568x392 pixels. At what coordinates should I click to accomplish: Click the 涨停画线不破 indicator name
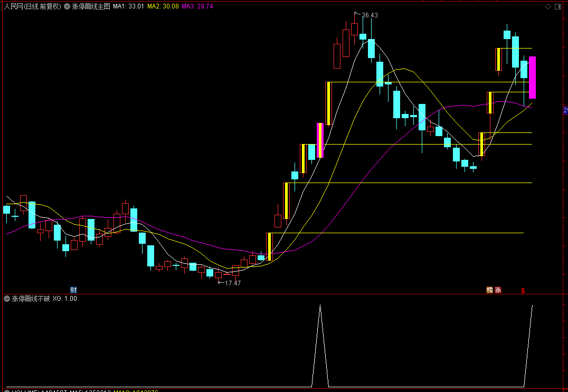31,299
